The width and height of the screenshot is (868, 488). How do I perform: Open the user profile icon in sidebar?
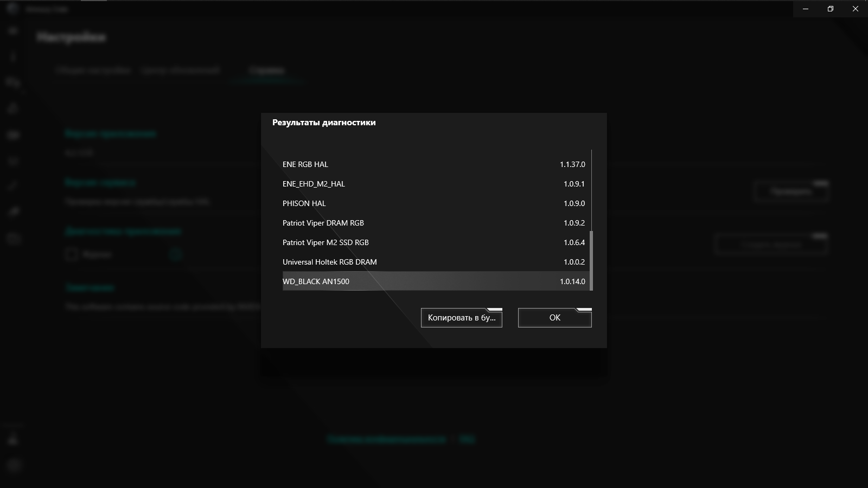tap(14, 440)
